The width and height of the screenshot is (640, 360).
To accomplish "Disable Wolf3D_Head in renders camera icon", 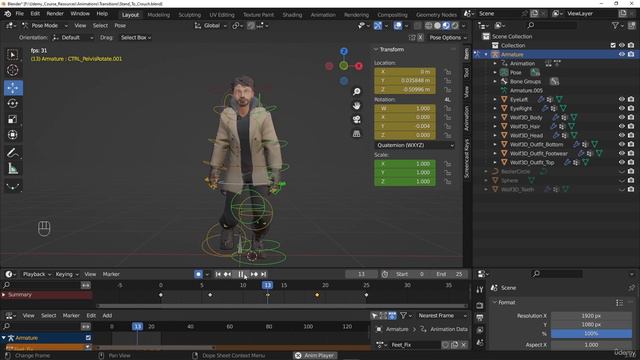I will (631, 135).
